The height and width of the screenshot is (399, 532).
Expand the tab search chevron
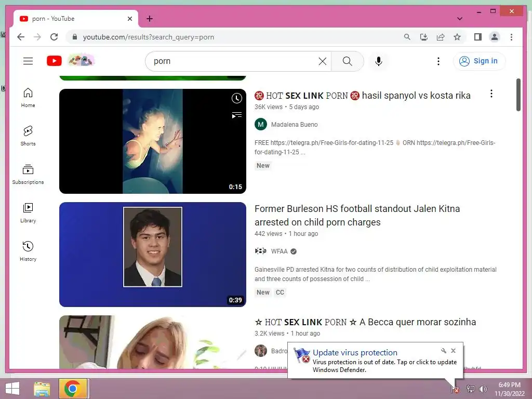(x=460, y=19)
